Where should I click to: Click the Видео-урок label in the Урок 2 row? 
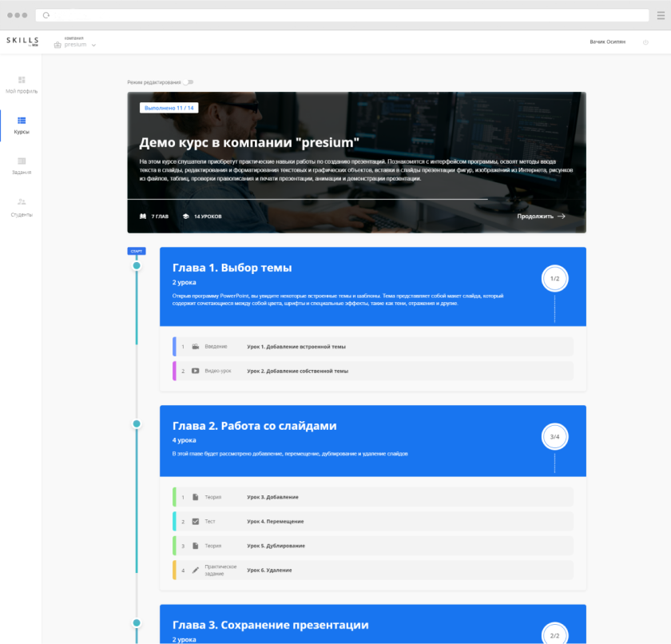pos(218,371)
